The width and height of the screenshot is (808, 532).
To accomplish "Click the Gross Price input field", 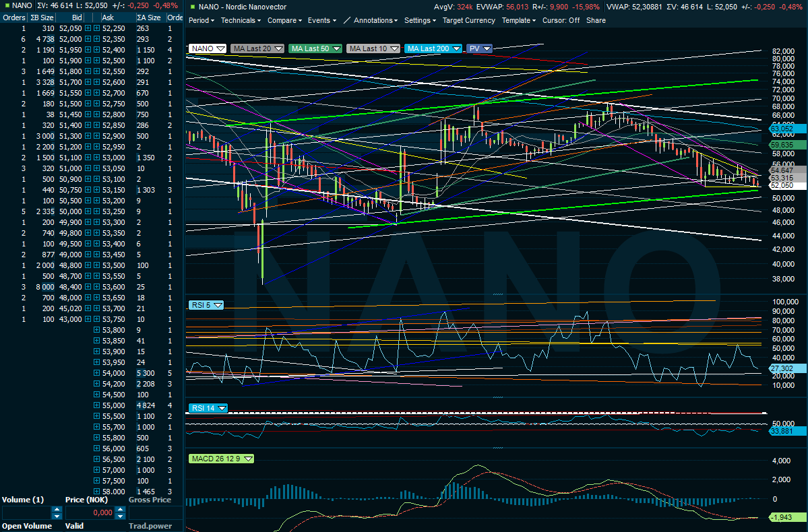I will click(x=155, y=513).
